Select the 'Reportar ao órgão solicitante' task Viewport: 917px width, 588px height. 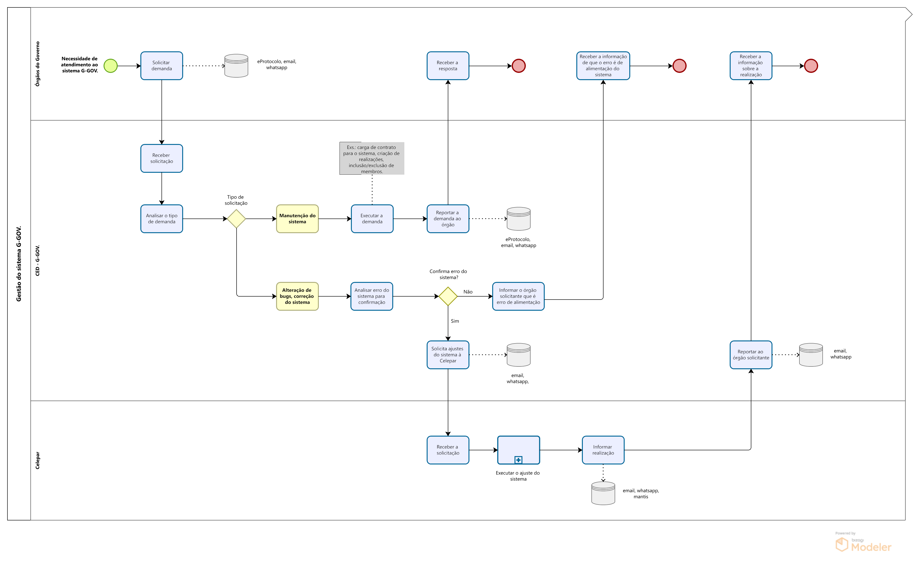pyautogui.click(x=751, y=355)
